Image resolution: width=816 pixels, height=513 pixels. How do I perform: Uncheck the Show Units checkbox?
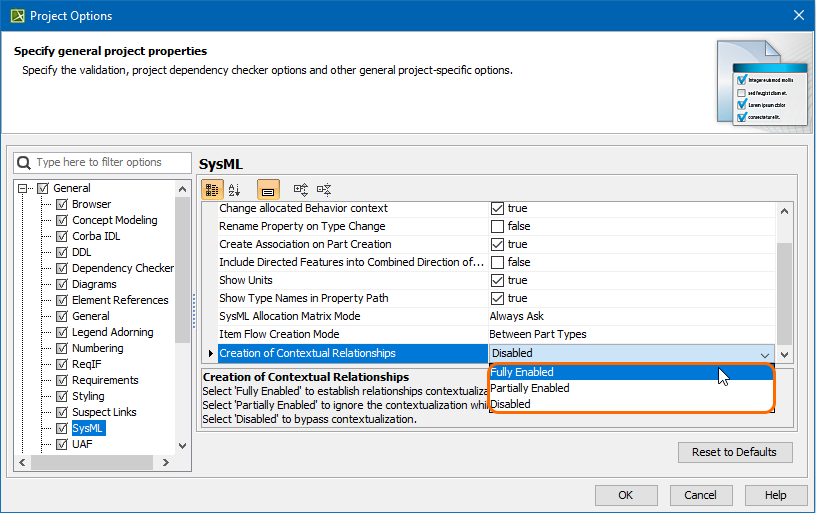pyautogui.click(x=497, y=280)
